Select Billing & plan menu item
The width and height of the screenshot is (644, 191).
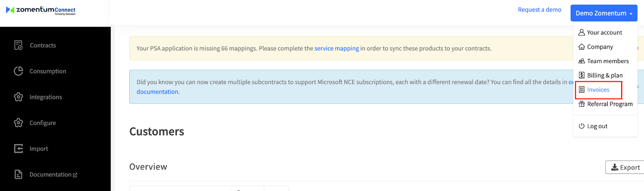point(605,75)
